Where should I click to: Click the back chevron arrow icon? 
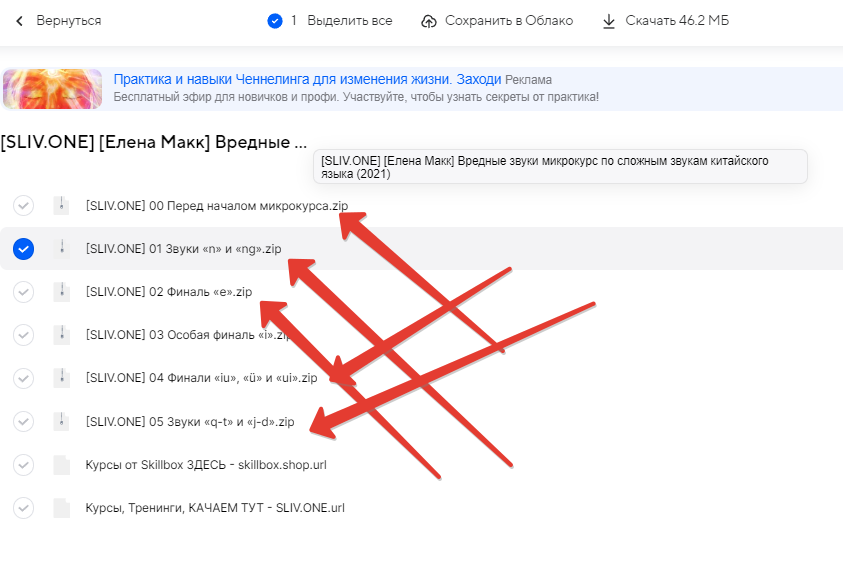pyautogui.click(x=19, y=21)
